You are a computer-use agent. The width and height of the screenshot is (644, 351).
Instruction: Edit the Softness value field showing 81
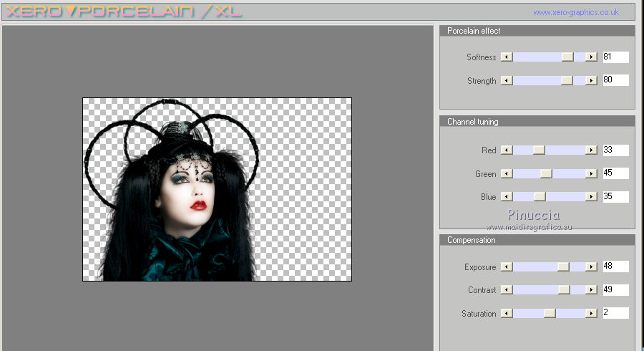(615, 57)
